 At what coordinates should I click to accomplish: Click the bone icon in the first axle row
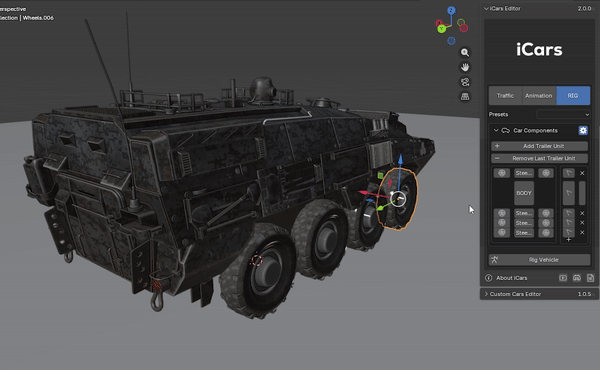tap(569, 173)
